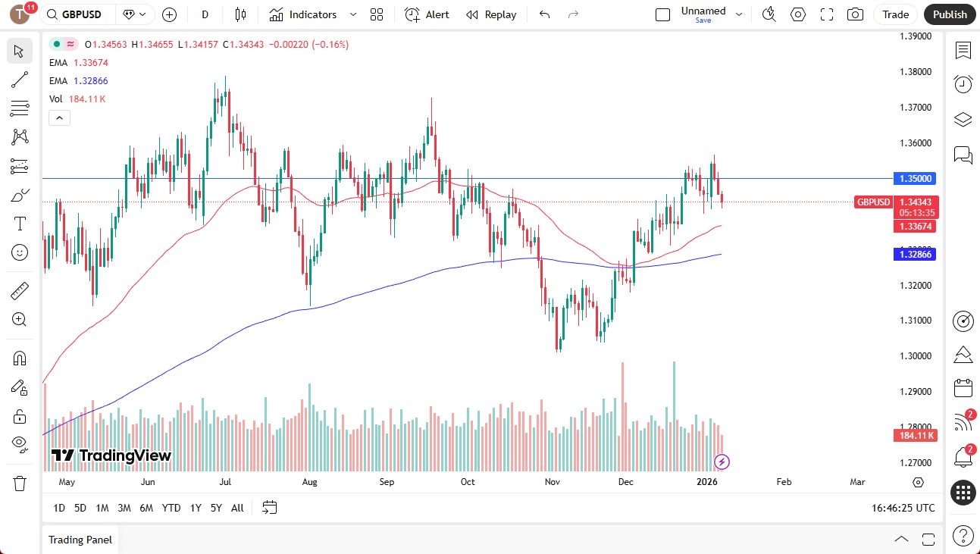This screenshot has width=980, height=554.
Task: Open candlestick chart type selector
Action: click(241, 14)
